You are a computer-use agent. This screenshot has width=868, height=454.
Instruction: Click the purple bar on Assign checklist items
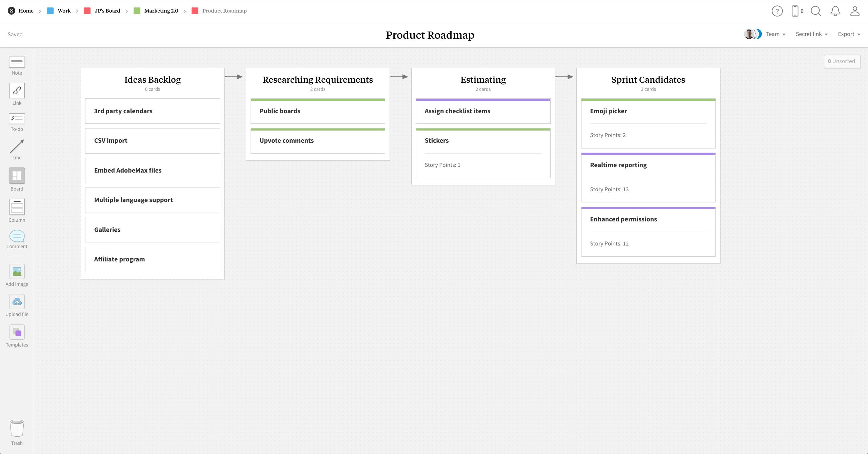coord(483,100)
